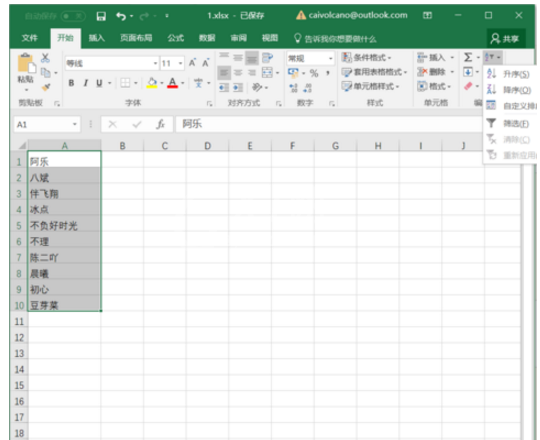Toggle center alignment button
Screen dimensions: 540x440
pos(238,73)
